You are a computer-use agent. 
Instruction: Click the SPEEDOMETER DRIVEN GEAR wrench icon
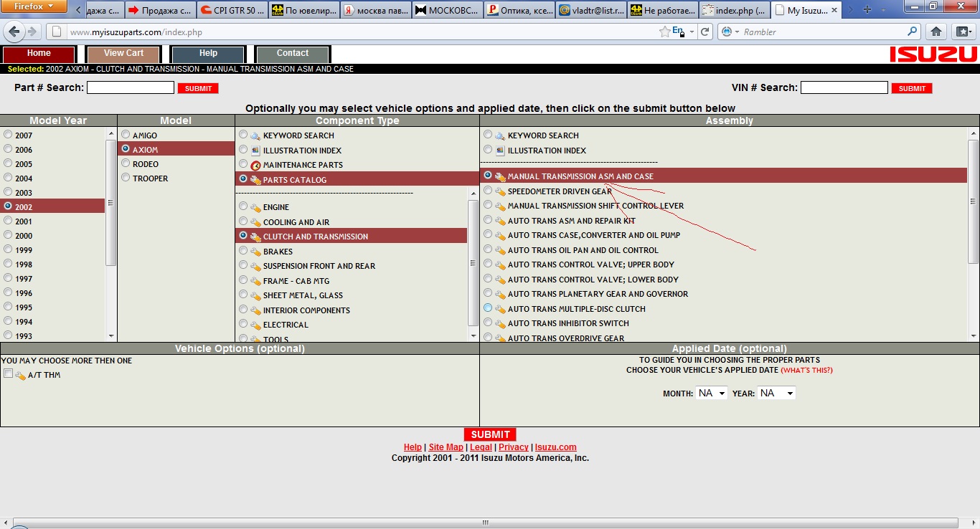[x=499, y=191]
